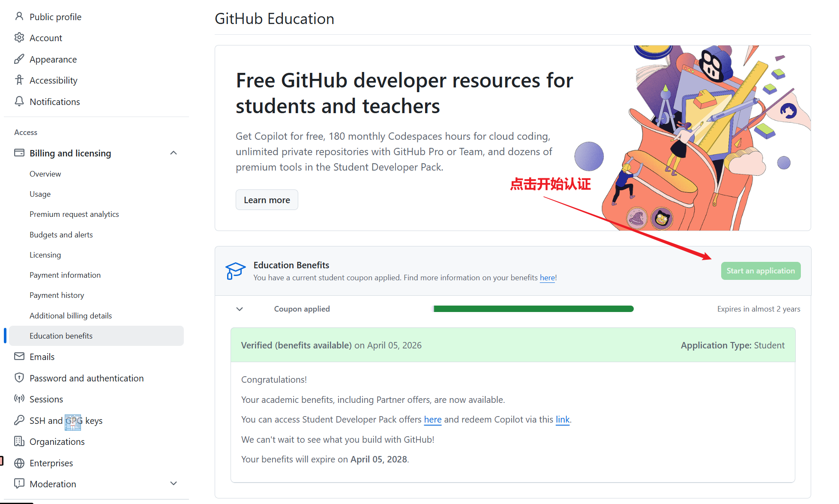This screenshot has width=839, height=504.
Task: Click the Copilot redeem 'link' hyperlink
Action: click(x=563, y=420)
